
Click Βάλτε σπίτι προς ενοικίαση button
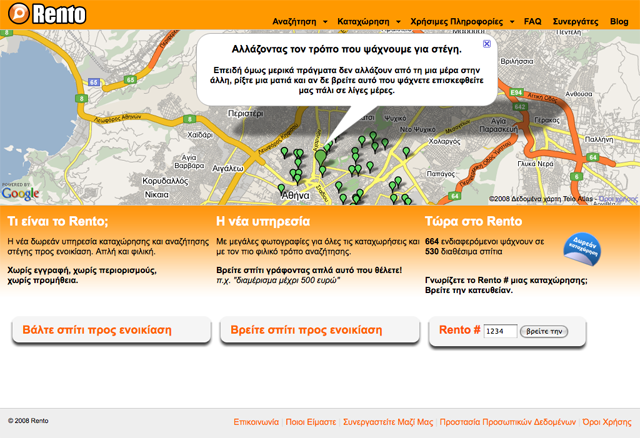coord(111,330)
